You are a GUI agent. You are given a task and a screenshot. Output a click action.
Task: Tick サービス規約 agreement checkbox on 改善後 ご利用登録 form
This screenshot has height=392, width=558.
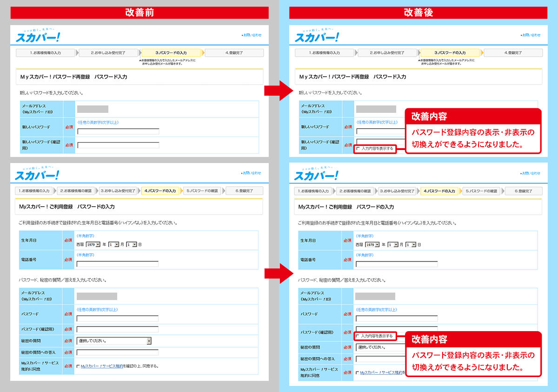(357, 372)
